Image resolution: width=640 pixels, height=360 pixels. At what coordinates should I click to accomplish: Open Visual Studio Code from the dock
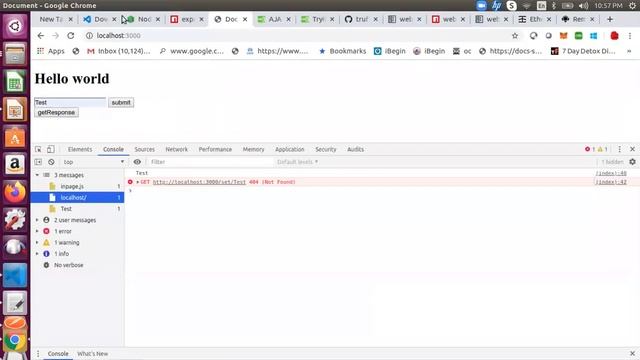coord(15,276)
